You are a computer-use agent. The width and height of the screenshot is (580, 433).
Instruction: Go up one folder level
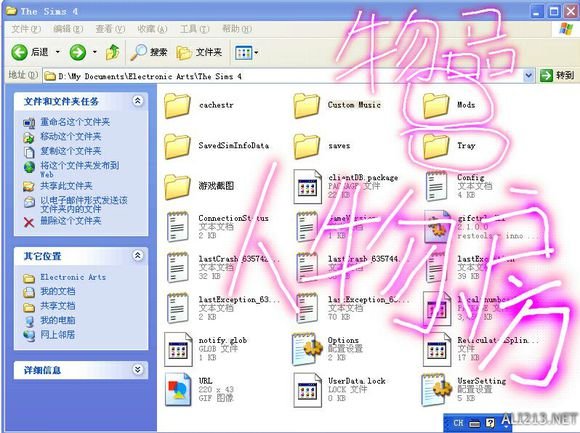click(112, 52)
